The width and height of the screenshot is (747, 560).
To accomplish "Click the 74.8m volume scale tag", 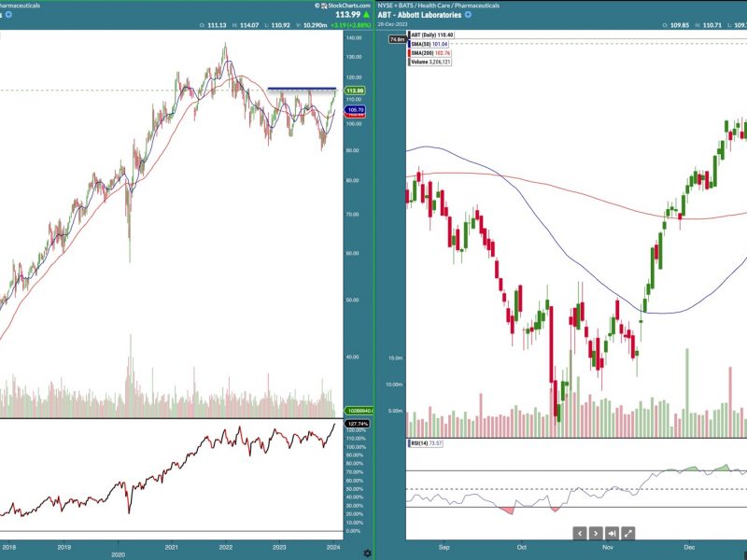I will pyautogui.click(x=397, y=39).
